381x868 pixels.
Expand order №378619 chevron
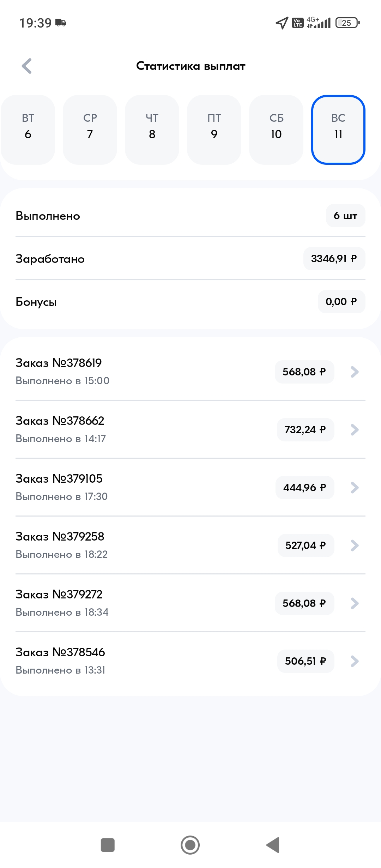coord(355,372)
